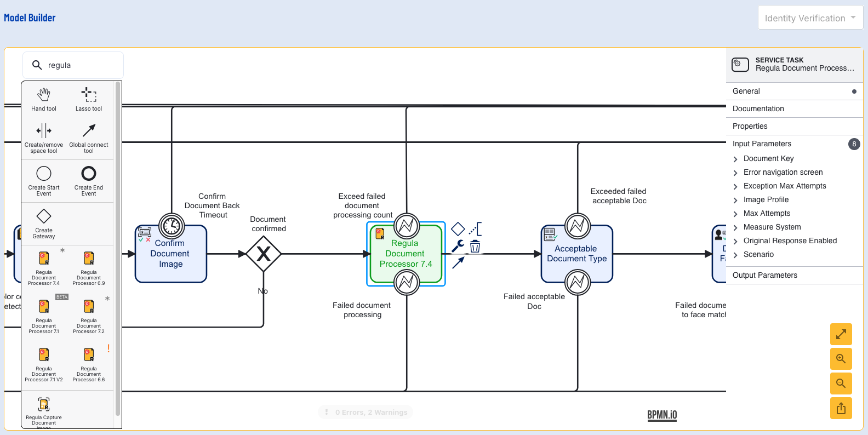Click the Input Parameters count badge 8
Image resolution: width=868 pixels, height=435 pixels.
854,144
